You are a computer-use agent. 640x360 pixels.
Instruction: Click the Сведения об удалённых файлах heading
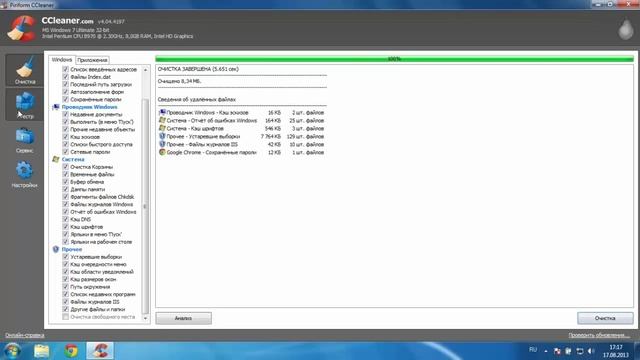pos(196,99)
